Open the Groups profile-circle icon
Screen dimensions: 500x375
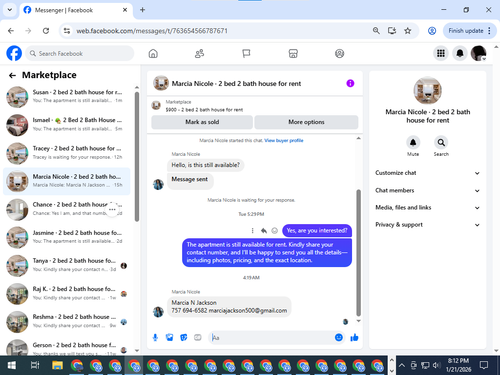point(339,53)
